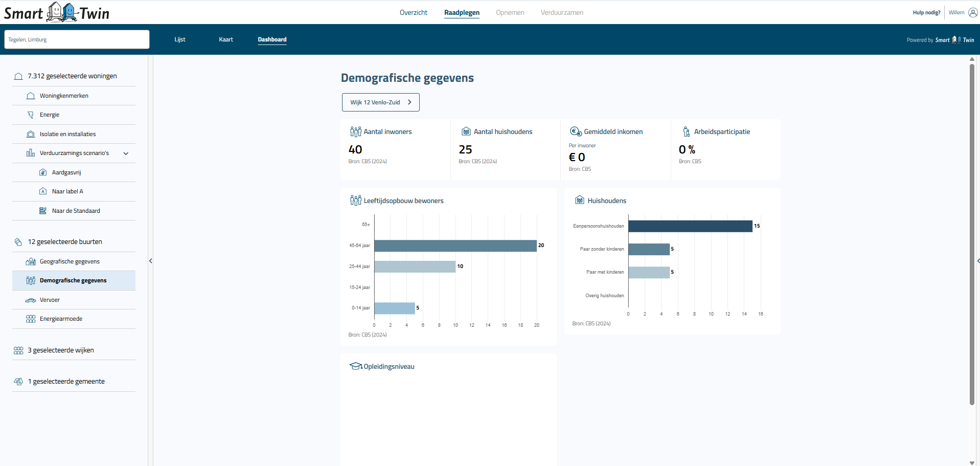
Task: Click the Hulp nodig? link
Action: 926,12
